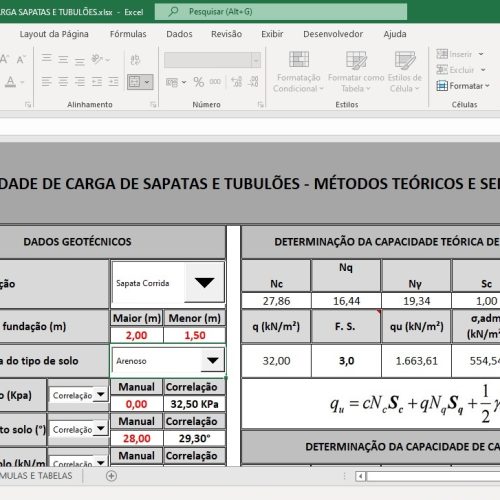Screen dimensions: 500x500
Task: Decrease decimal places icon
Action: click(253, 82)
